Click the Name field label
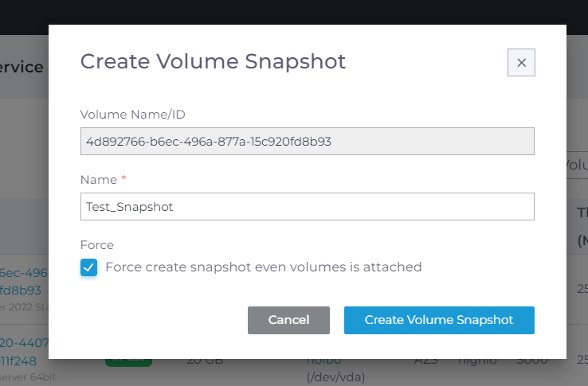Viewport: 588px width, 386px height. [x=99, y=180]
